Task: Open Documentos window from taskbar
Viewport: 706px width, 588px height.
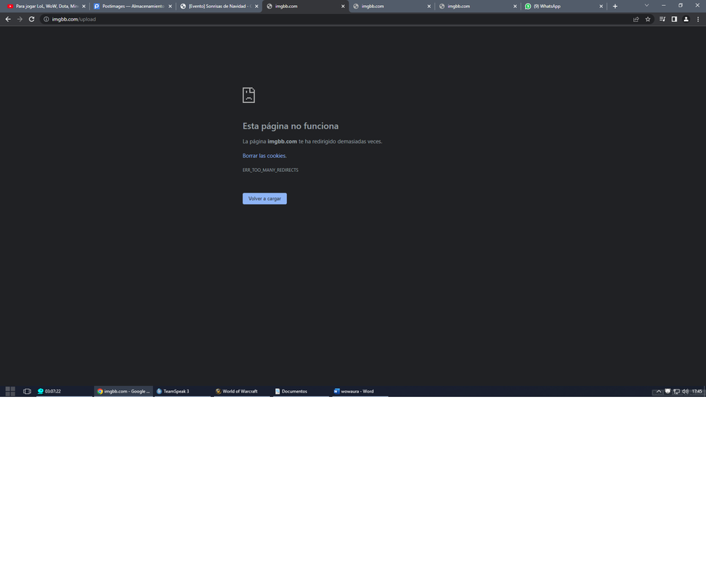Action: (301, 392)
